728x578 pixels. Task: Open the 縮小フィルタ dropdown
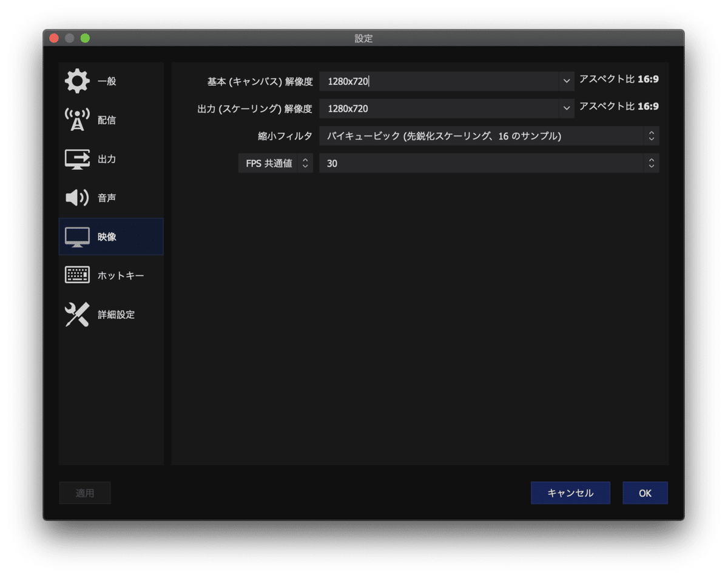[650, 135]
